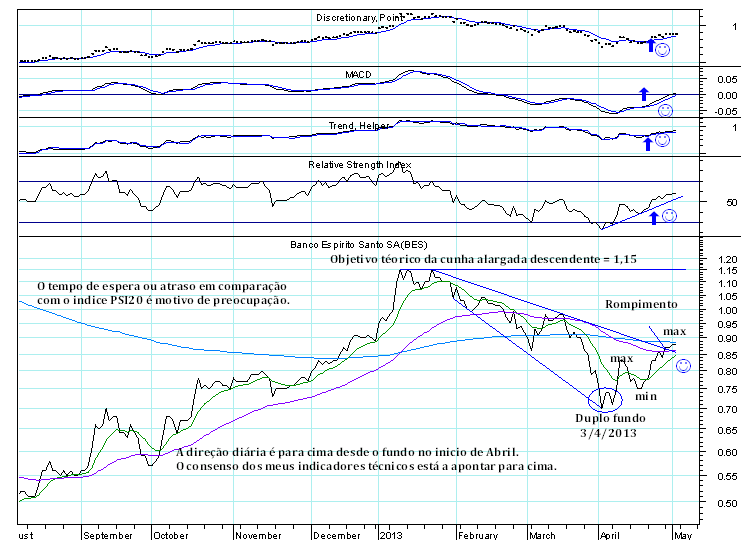752x553 pixels.
Task: Click the 0.85 price axis value
Action: [x=728, y=356]
